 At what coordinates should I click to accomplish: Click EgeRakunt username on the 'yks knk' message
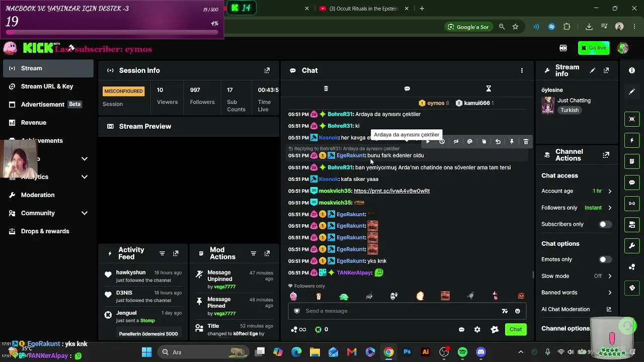click(351, 261)
